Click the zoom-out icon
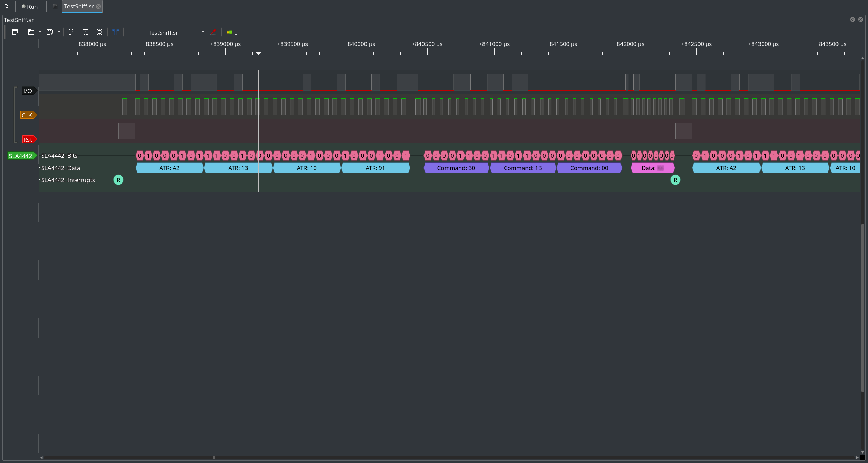The image size is (868, 463). coord(85,32)
